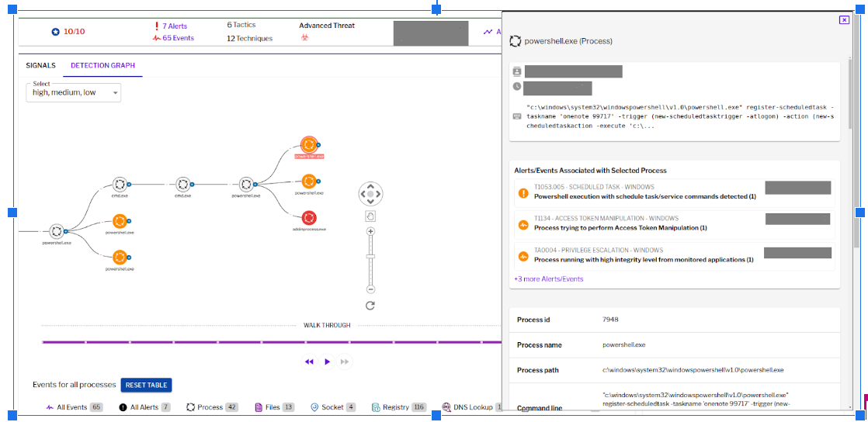Expand +3 more Alerts/Events link
The width and height of the screenshot is (868, 422).
tap(549, 278)
